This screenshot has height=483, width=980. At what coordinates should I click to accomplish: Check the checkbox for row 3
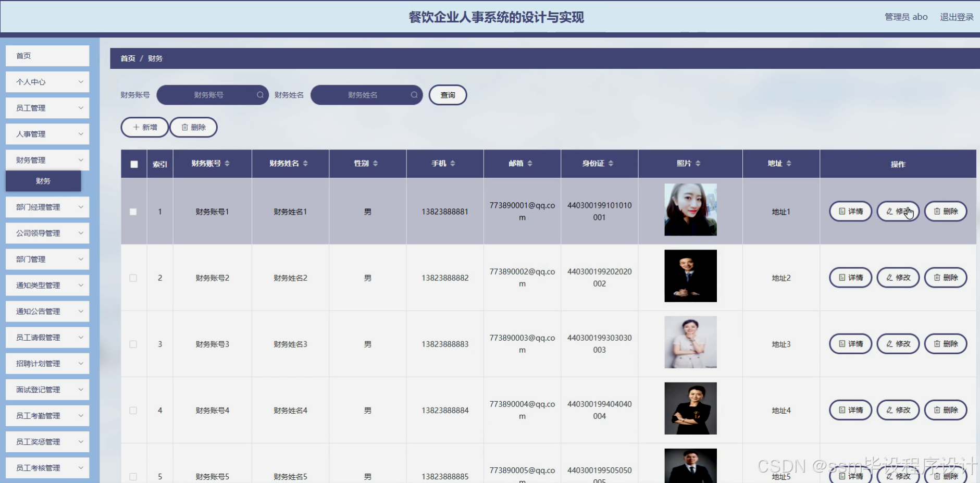(x=133, y=344)
